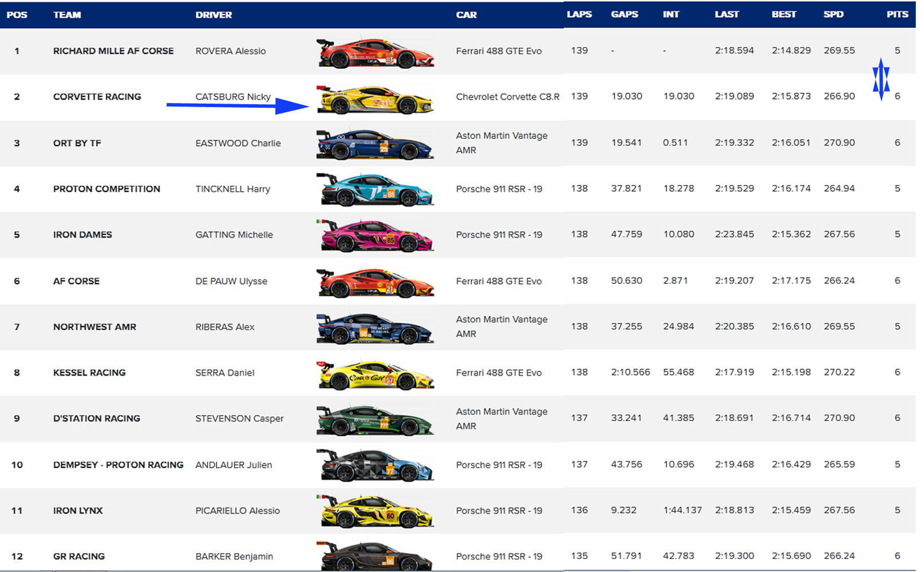Click the TEAM column header
This screenshot has width=924, height=572.
coord(67,15)
